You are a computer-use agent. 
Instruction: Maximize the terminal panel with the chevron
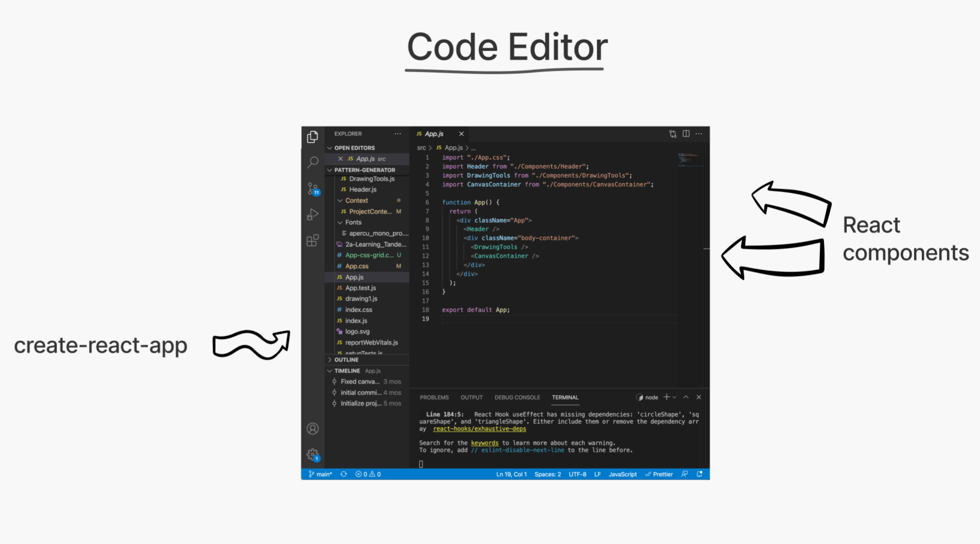(x=686, y=397)
